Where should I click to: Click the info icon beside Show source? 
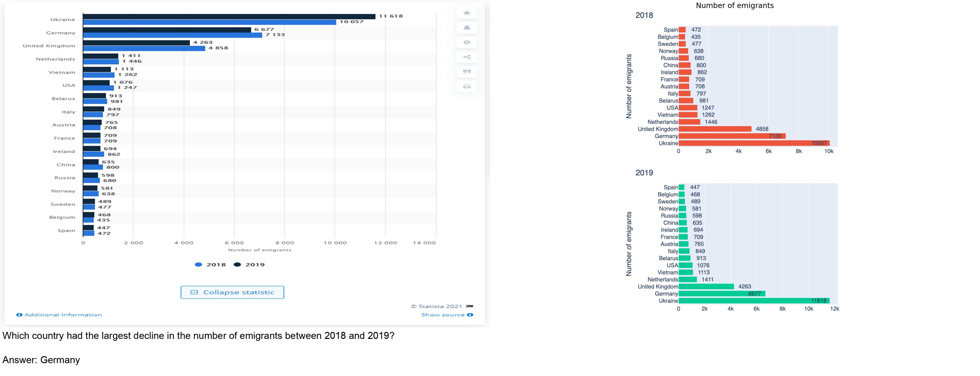click(x=470, y=315)
